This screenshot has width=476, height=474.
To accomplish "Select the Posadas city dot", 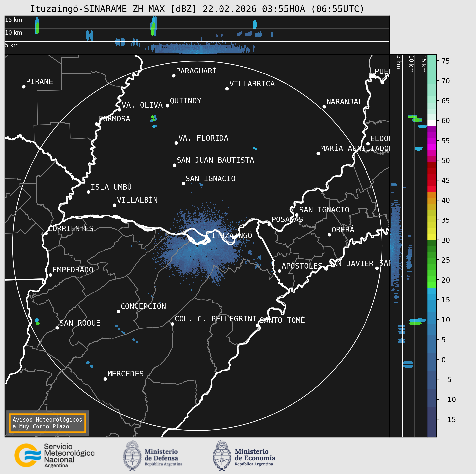I will (x=269, y=224).
